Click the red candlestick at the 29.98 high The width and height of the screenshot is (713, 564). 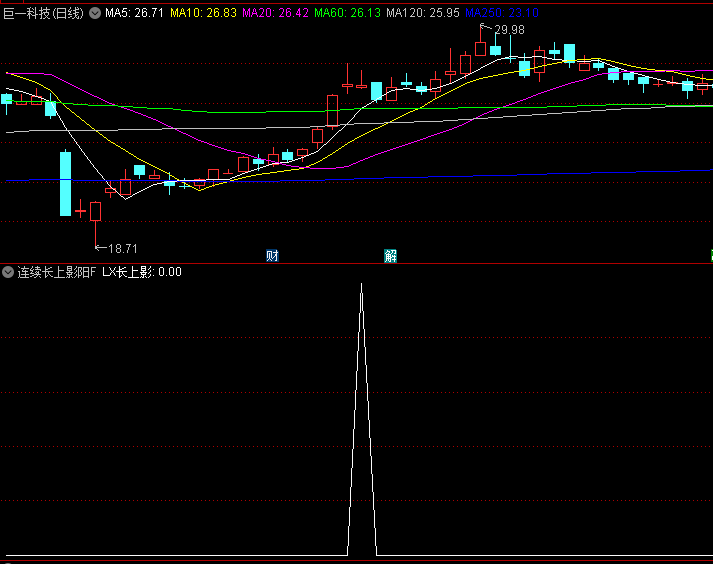[x=480, y=48]
